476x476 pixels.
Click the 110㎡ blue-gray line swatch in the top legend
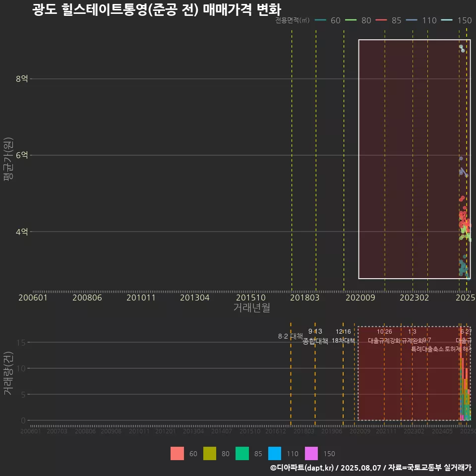pos(412,20)
